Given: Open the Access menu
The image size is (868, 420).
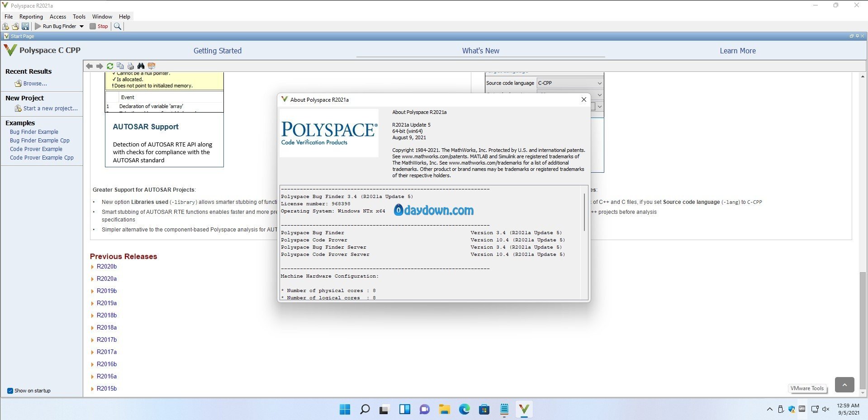Looking at the screenshot, I should [58, 16].
